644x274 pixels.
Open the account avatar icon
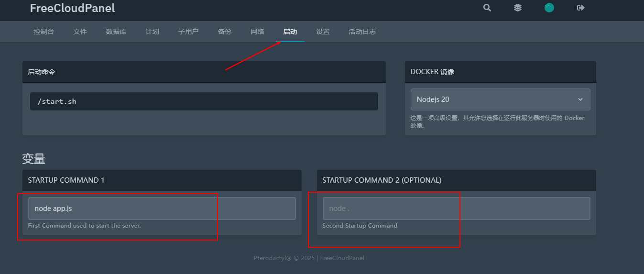pos(549,8)
